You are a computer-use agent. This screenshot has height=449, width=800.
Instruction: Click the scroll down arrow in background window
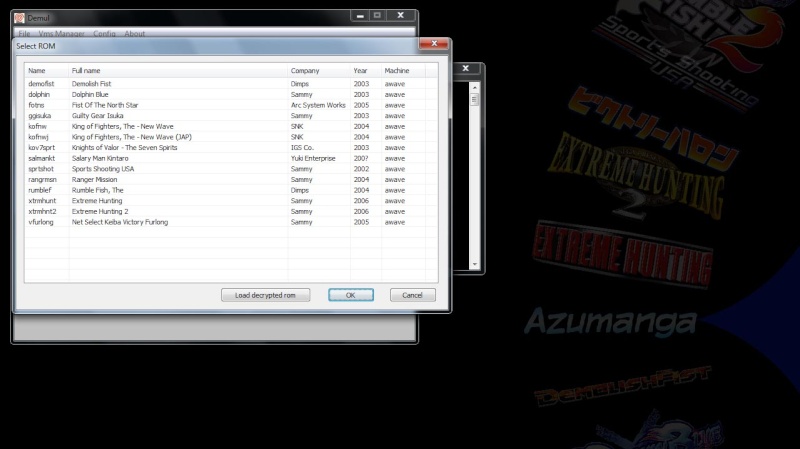(474, 264)
